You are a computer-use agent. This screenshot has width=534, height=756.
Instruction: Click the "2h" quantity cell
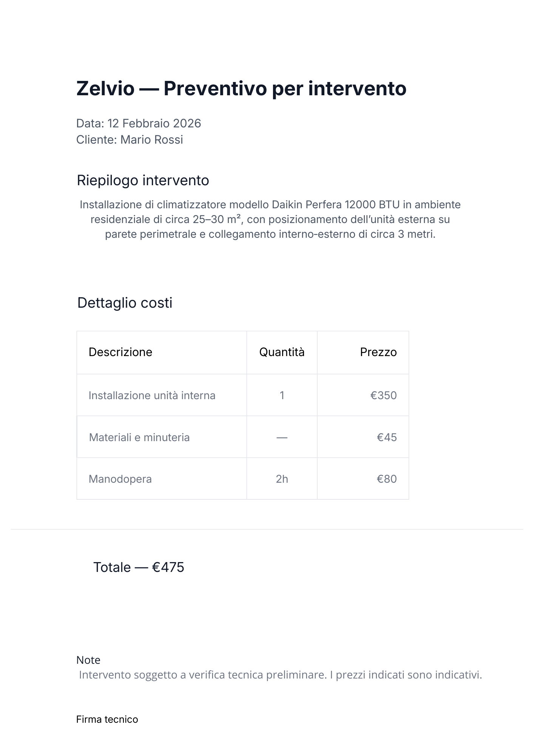click(282, 479)
